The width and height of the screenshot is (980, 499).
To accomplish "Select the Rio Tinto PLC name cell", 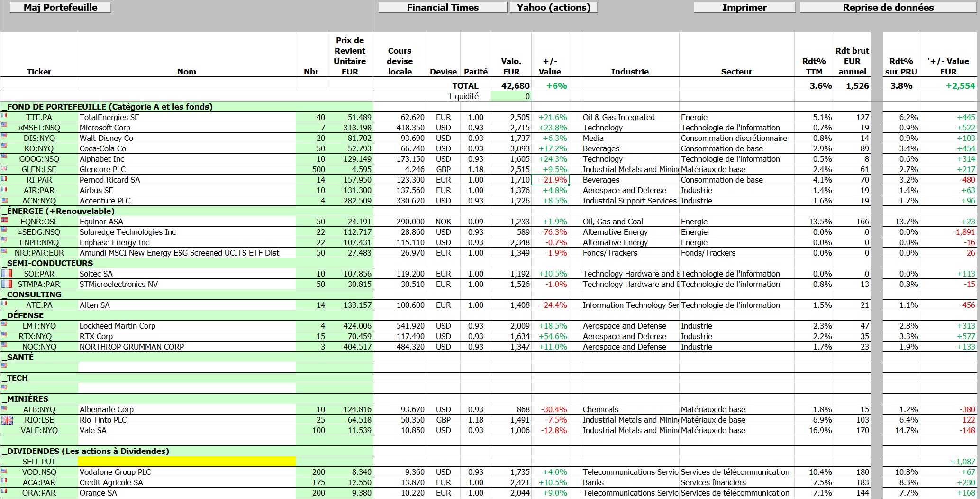I will (x=187, y=420).
